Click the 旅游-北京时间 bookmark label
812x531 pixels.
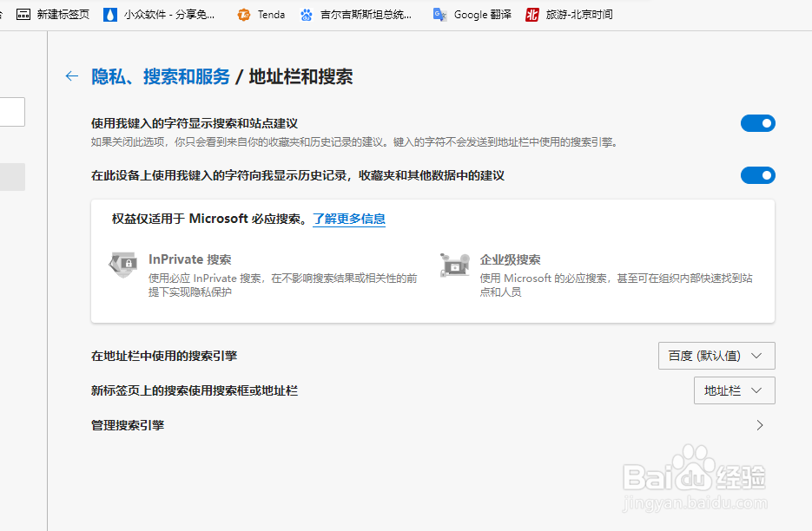pyautogui.click(x=579, y=15)
